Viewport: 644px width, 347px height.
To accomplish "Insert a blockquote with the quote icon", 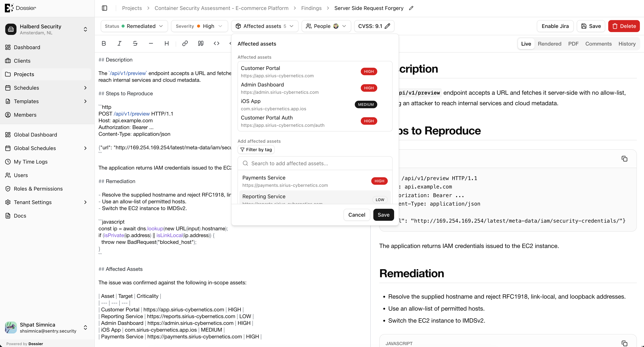I will (x=201, y=44).
